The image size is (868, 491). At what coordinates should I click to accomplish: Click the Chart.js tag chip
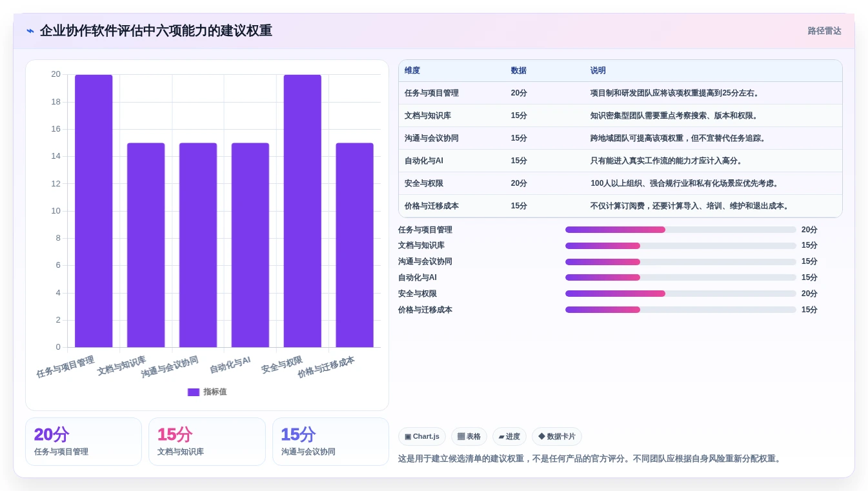422,437
